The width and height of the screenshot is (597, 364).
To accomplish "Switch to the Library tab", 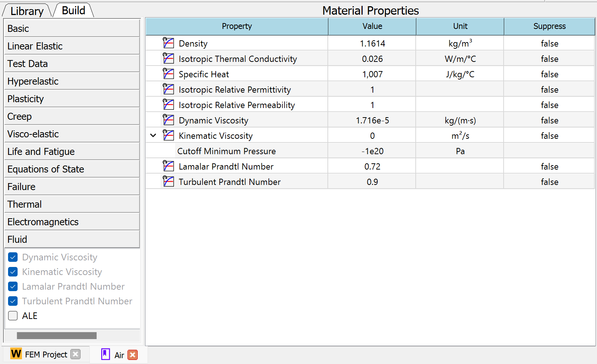I will coord(26,11).
